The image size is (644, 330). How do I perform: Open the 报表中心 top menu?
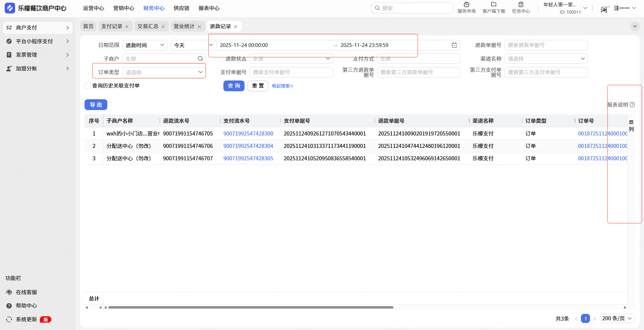(209, 8)
